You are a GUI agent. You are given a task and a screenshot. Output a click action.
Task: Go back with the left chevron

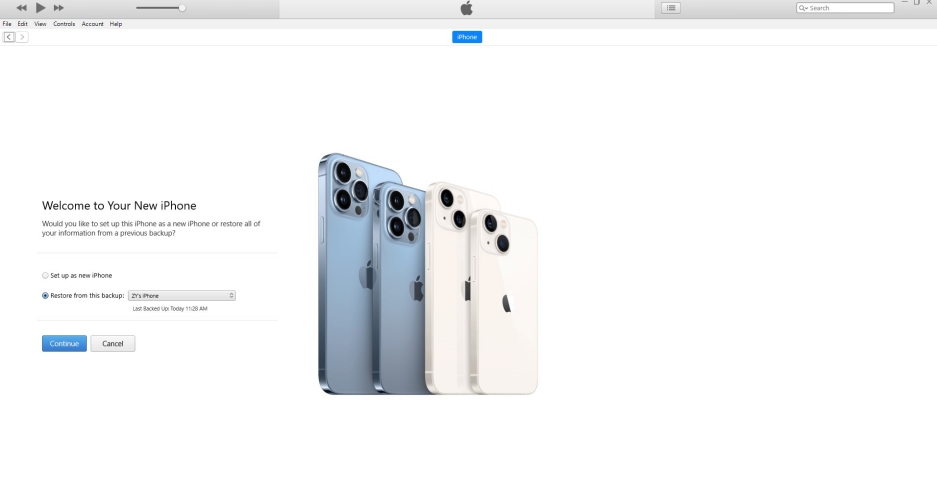pyautogui.click(x=9, y=37)
